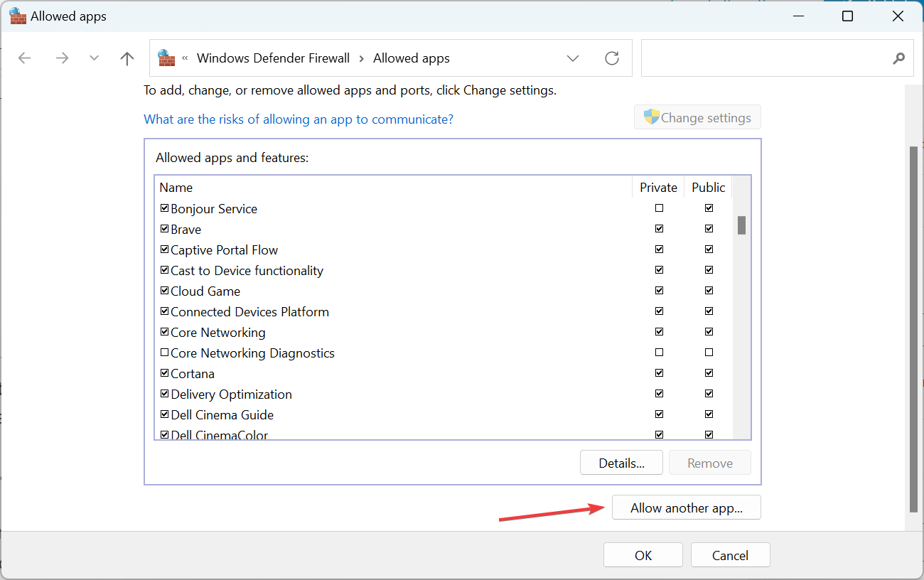Click Details button

[x=621, y=463]
